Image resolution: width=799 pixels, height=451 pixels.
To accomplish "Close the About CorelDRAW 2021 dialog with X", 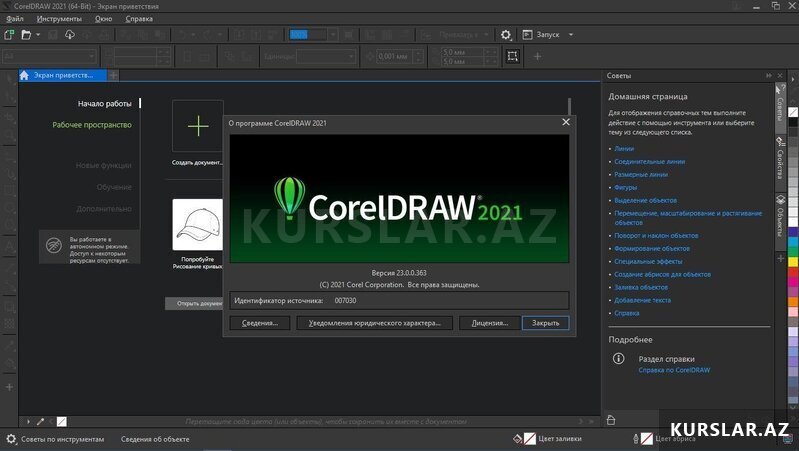I will tap(566, 122).
